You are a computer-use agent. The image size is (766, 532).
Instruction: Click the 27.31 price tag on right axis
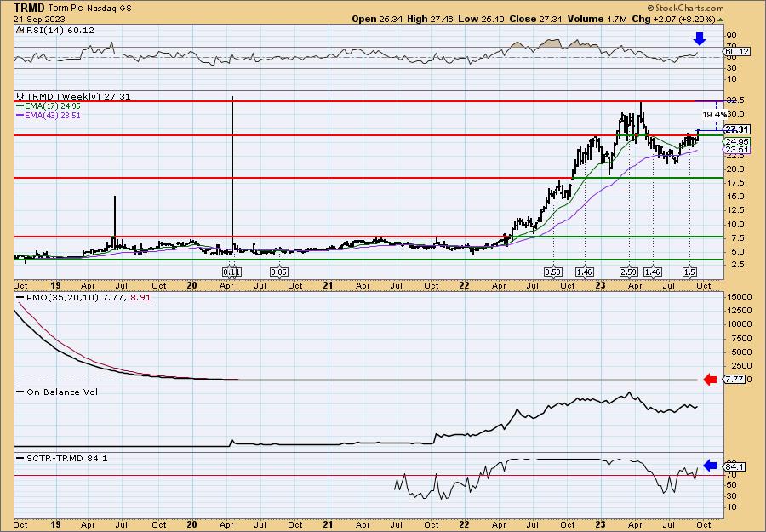tap(737, 129)
